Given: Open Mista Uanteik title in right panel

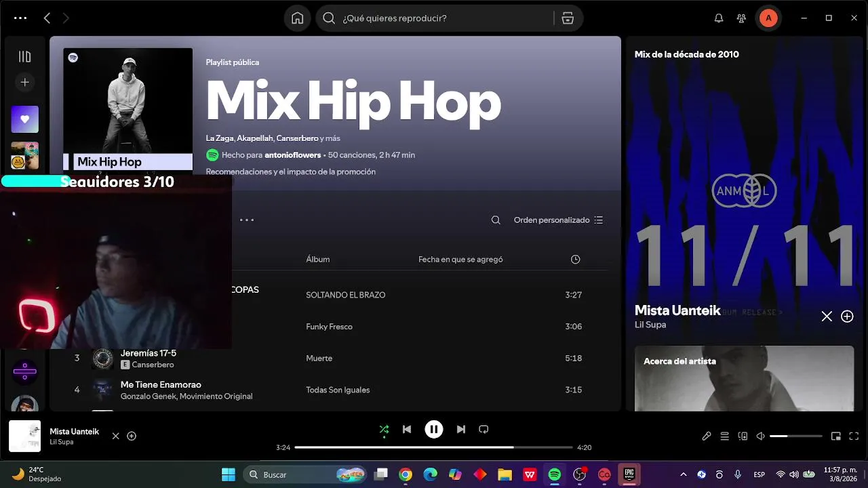Looking at the screenshot, I should pyautogui.click(x=677, y=310).
